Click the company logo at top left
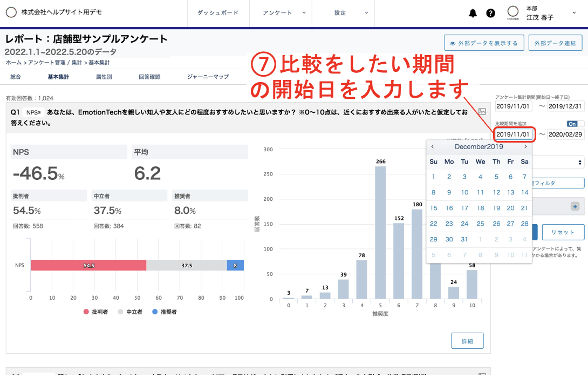Viewport: 588px width, 391px height. pos(11,12)
